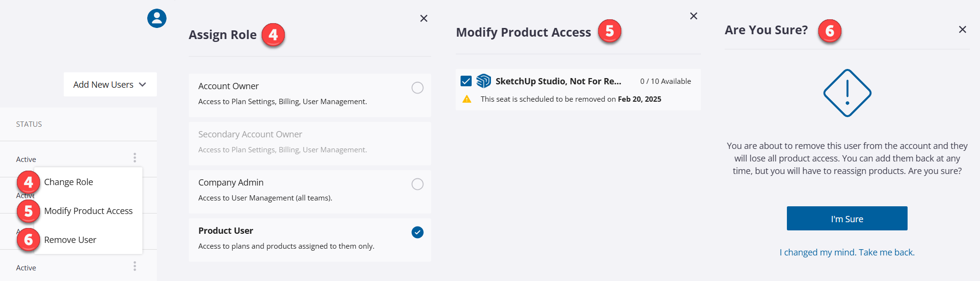
Task: Click the SketchUp Studio product logo
Action: [483, 81]
